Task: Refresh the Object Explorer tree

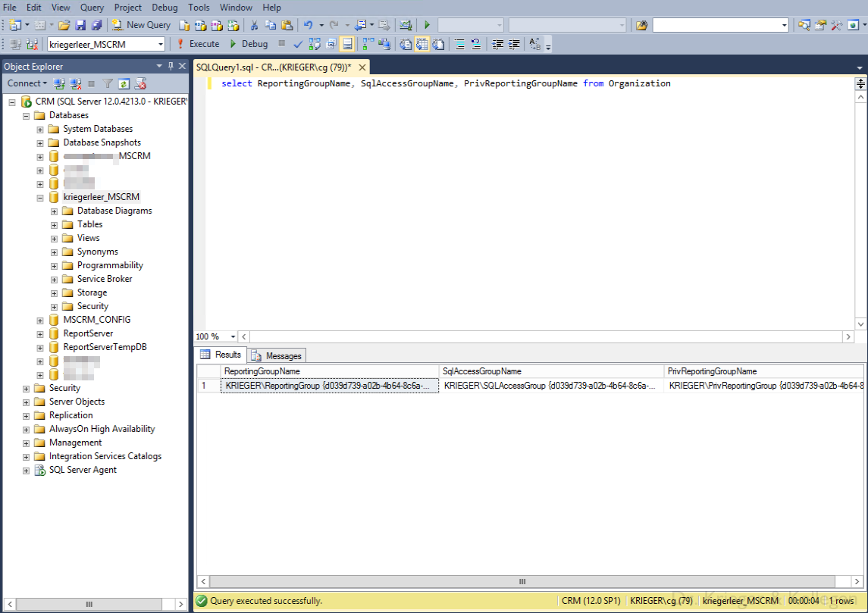Action: (124, 83)
